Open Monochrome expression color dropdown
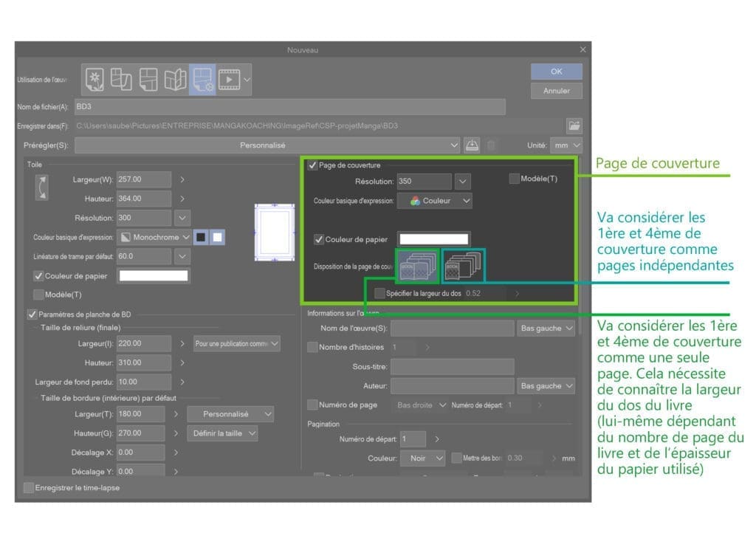The image size is (756, 533). click(154, 237)
